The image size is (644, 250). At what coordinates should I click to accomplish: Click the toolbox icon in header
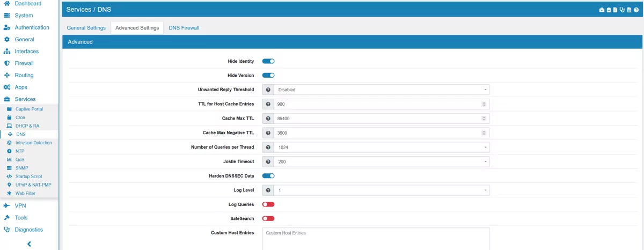point(602,10)
